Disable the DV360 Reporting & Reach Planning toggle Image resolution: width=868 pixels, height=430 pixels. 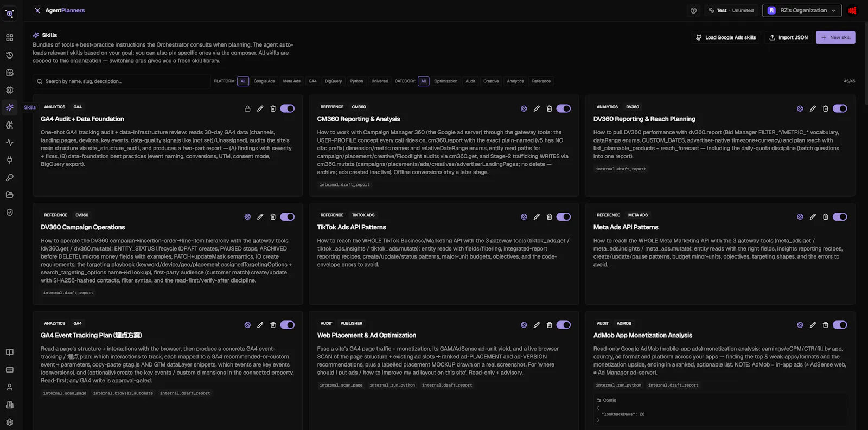coord(840,108)
